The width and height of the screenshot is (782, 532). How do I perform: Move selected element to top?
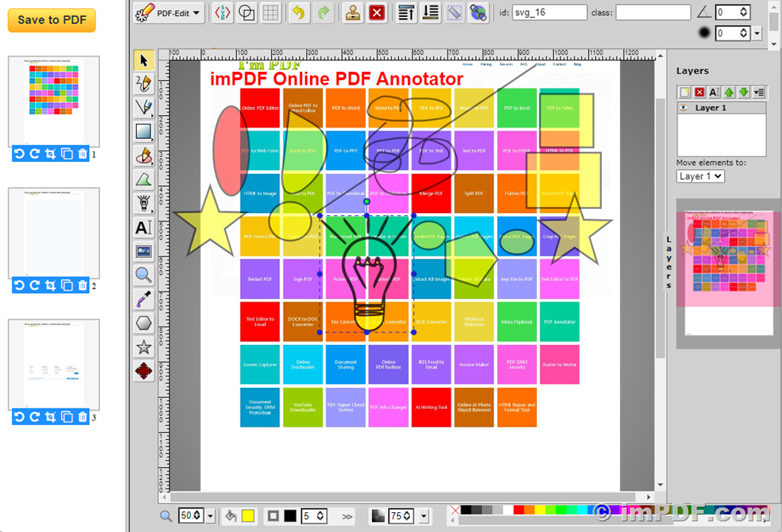pos(406,12)
